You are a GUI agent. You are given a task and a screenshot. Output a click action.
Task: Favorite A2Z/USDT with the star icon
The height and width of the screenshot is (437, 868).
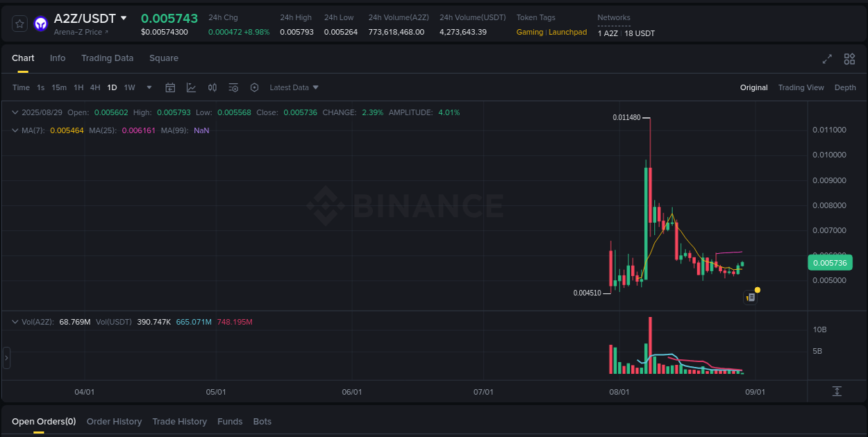click(x=19, y=23)
